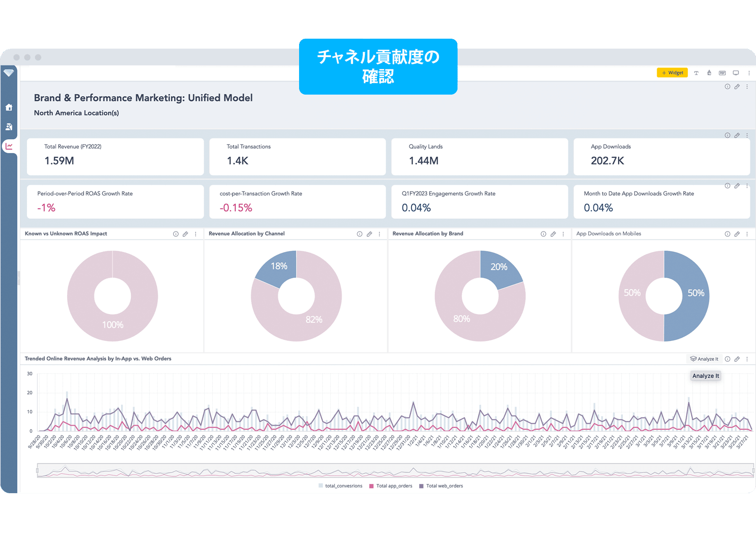
Task: Open App Downloads on Mobiles options menu
Action: point(747,234)
